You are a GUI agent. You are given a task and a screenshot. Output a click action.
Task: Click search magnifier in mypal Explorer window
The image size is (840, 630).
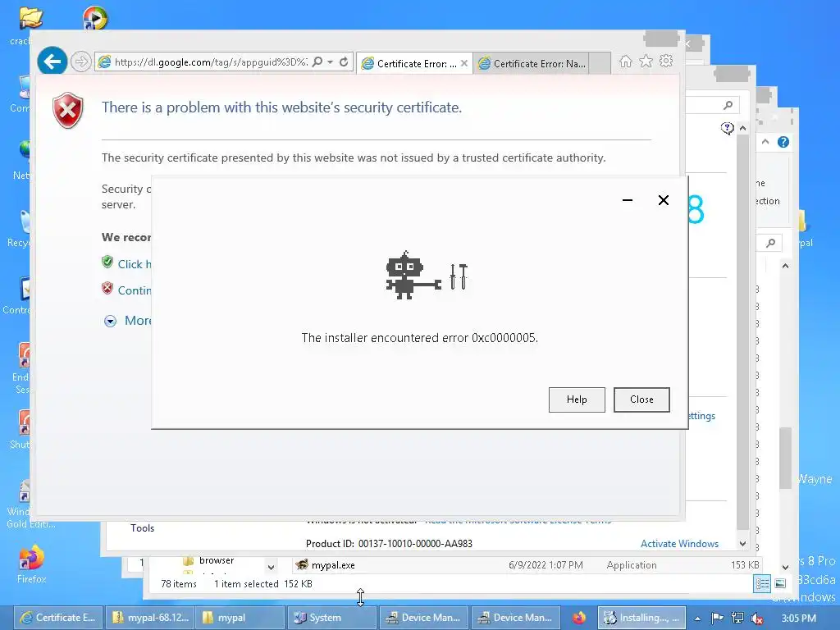tap(770, 243)
